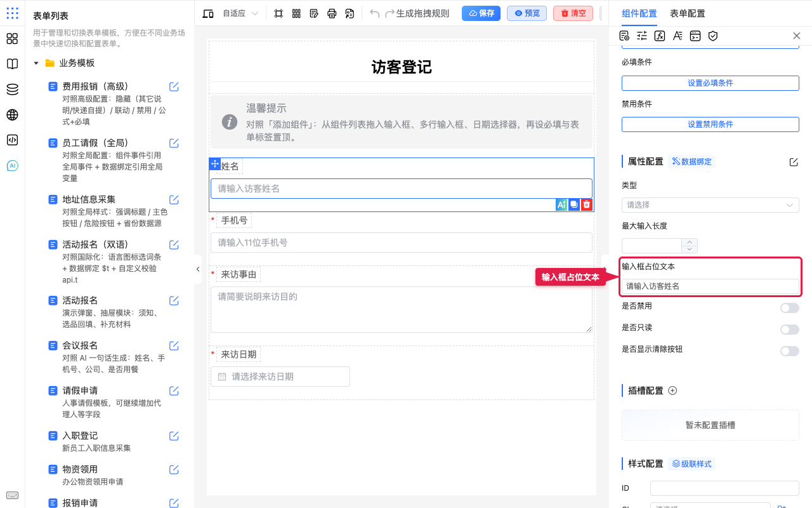
Task: Edit the 活动报名（双语） template
Action: click(174, 244)
